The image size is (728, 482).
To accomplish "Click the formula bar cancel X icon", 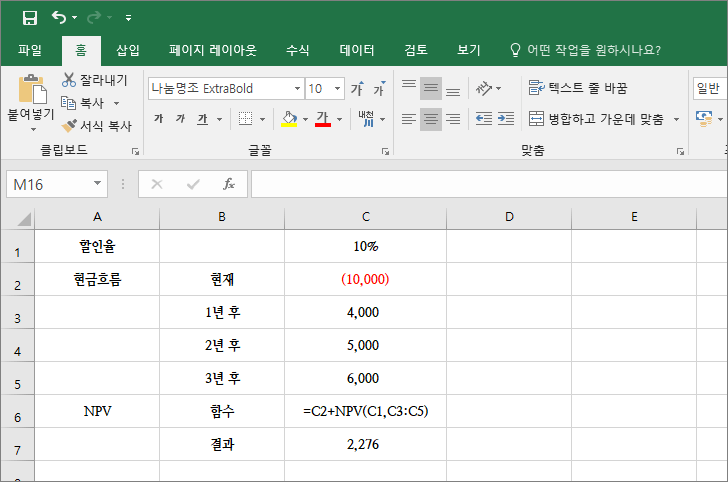I will tap(157, 184).
